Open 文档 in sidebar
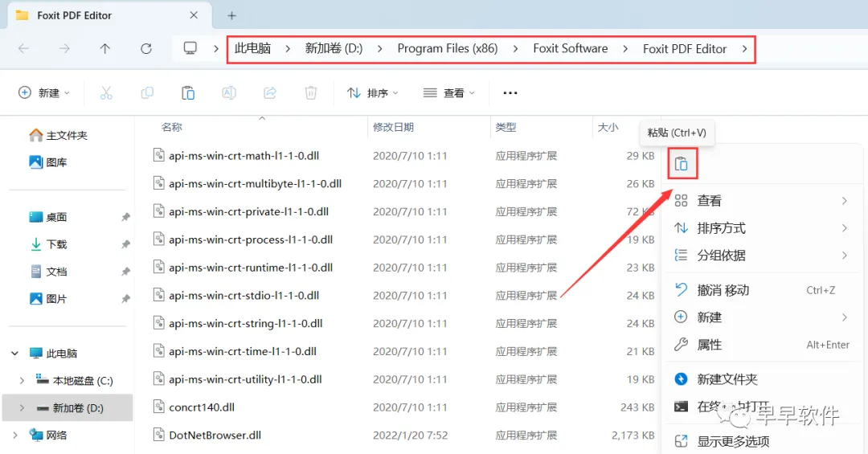Image resolution: width=868 pixels, height=454 pixels. click(47, 272)
